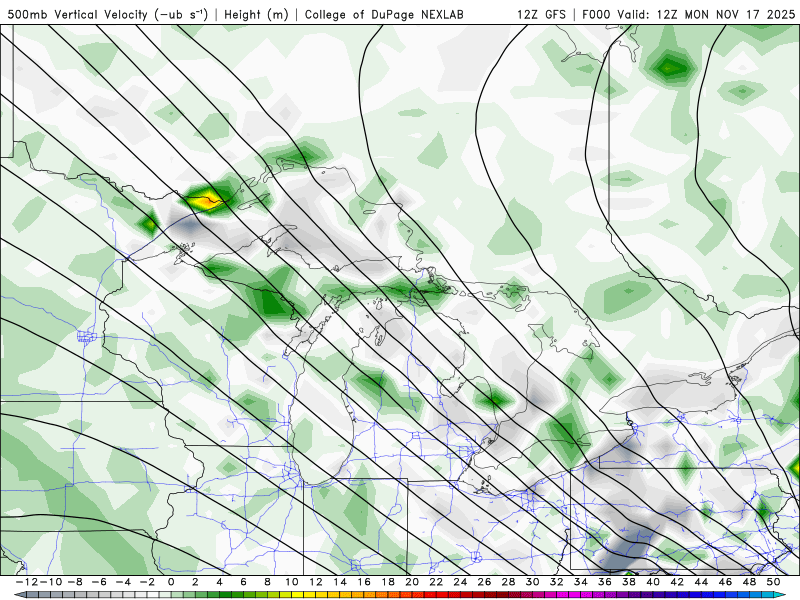Click the '34' color scale label

pos(581,582)
